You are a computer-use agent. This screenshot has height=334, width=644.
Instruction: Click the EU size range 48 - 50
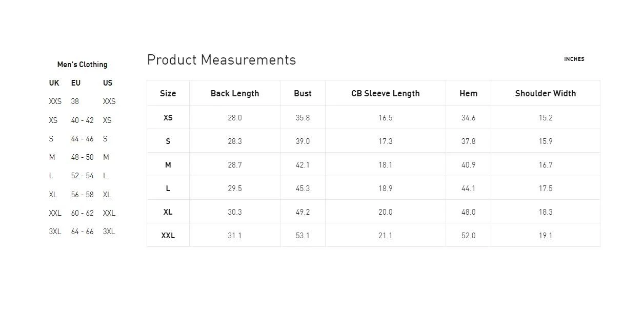pyautogui.click(x=82, y=157)
